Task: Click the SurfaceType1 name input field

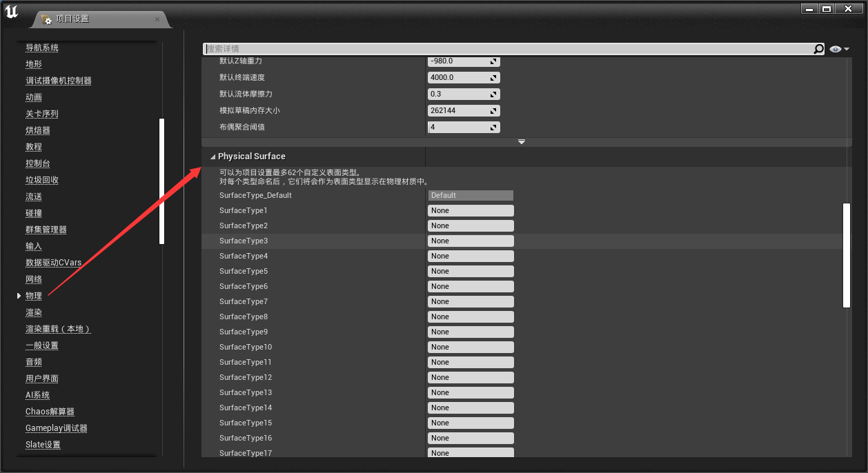Action: coord(471,210)
